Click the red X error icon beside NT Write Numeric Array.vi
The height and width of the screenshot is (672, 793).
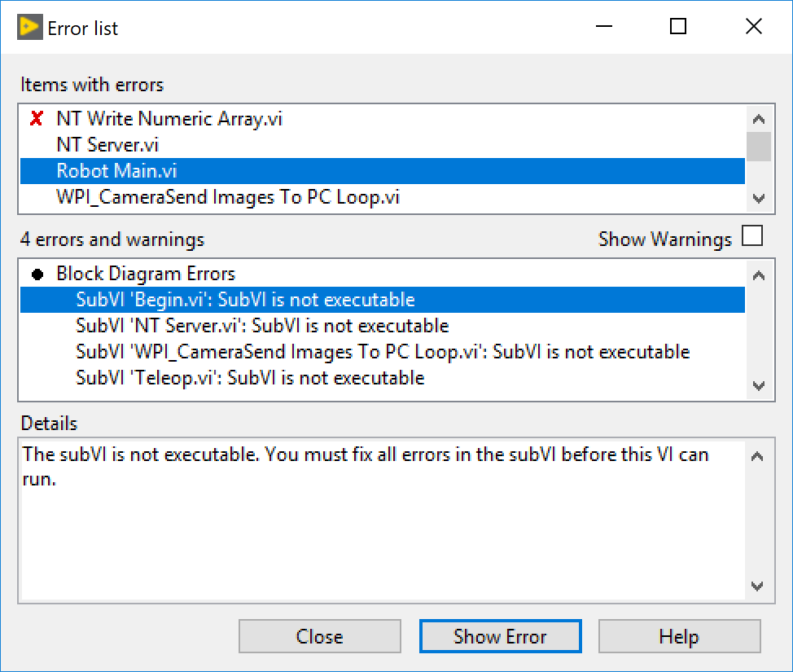(x=37, y=118)
